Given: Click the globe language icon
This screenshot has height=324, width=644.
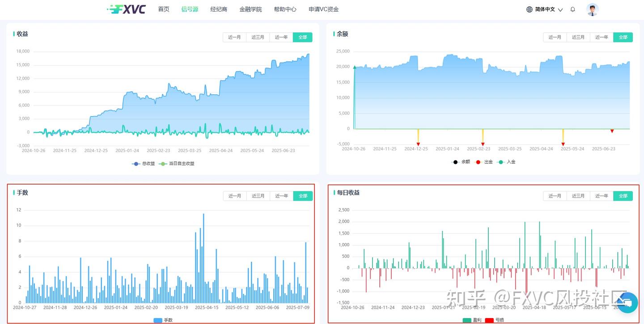Looking at the screenshot, I should 530,9.
